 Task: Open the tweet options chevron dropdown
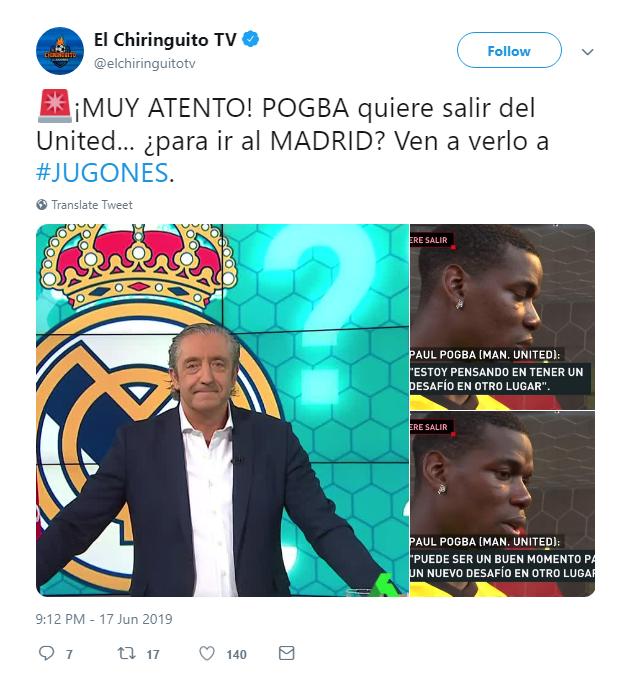[587, 52]
